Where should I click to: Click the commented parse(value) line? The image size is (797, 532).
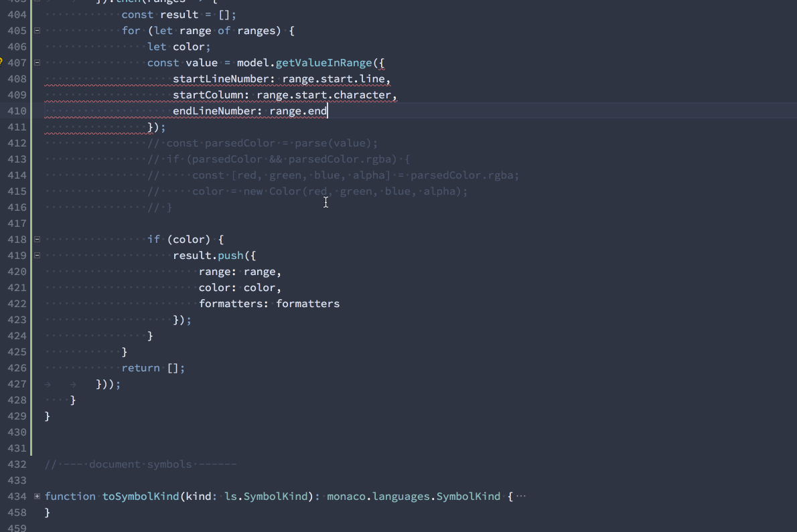coord(263,143)
